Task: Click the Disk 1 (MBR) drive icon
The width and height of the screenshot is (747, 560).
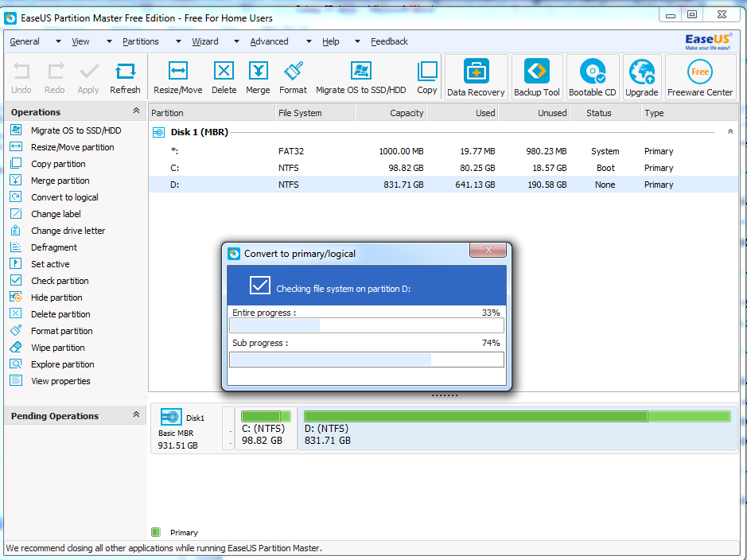Action: (158, 132)
